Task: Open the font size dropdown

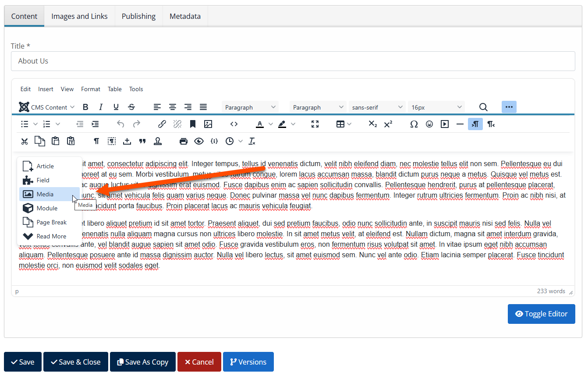Action: click(x=436, y=107)
